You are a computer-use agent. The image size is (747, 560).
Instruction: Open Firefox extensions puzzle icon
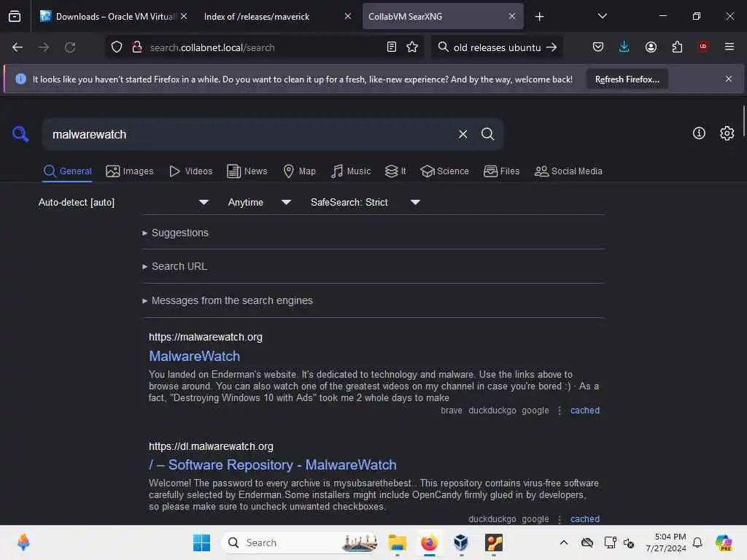click(x=677, y=47)
